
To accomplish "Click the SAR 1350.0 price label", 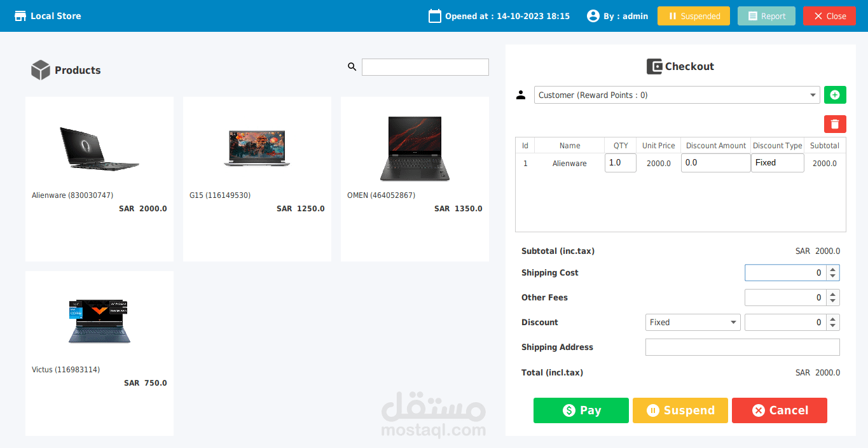I will click(x=458, y=209).
